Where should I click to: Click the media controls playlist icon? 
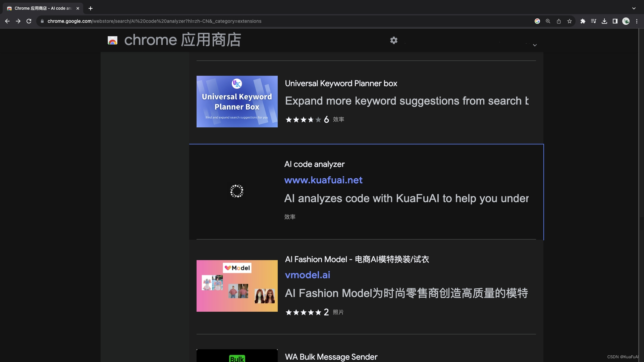pyautogui.click(x=594, y=21)
